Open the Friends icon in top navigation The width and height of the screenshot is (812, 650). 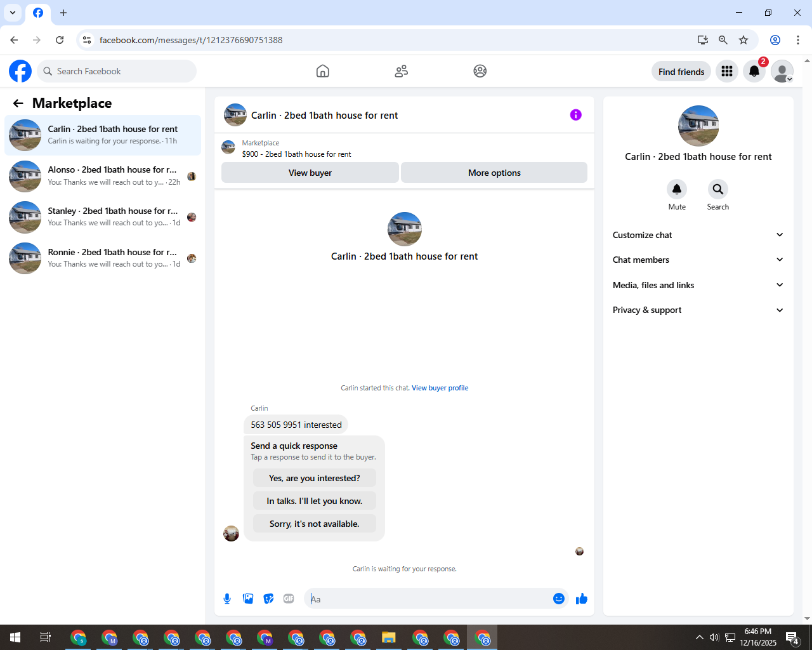402,71
